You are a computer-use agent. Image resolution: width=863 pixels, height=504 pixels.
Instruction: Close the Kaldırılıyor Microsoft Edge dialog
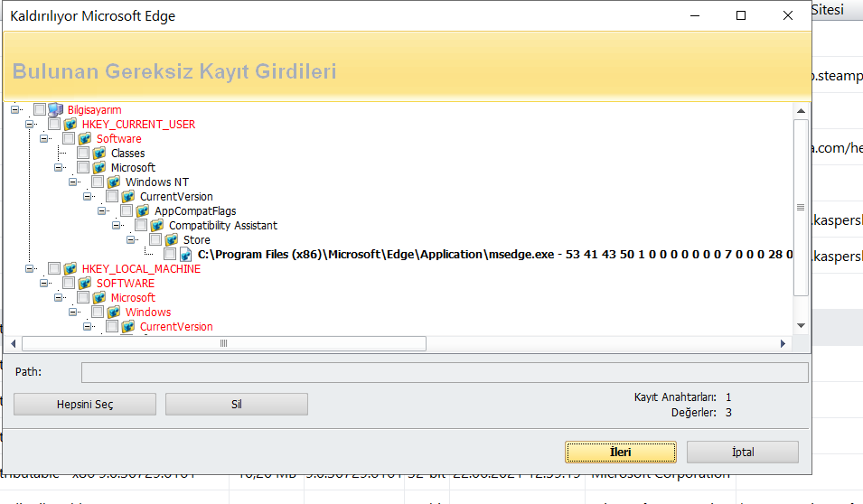[x=788, y=15]
